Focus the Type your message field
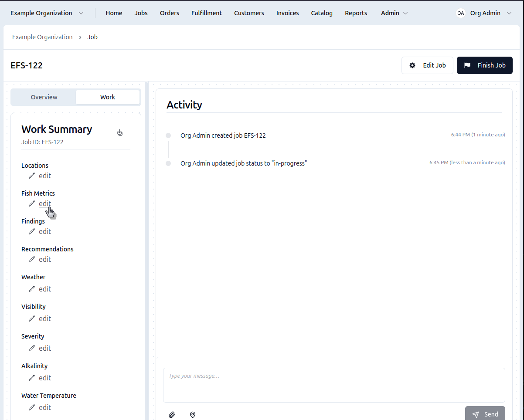This screenshot has height=420, width=524. [x=334, y=385]
